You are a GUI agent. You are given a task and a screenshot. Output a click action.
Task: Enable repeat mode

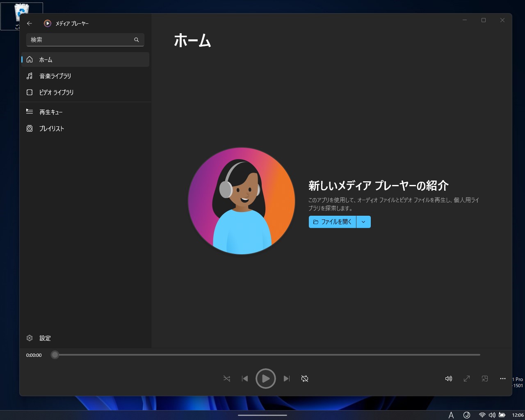(304, 379)
